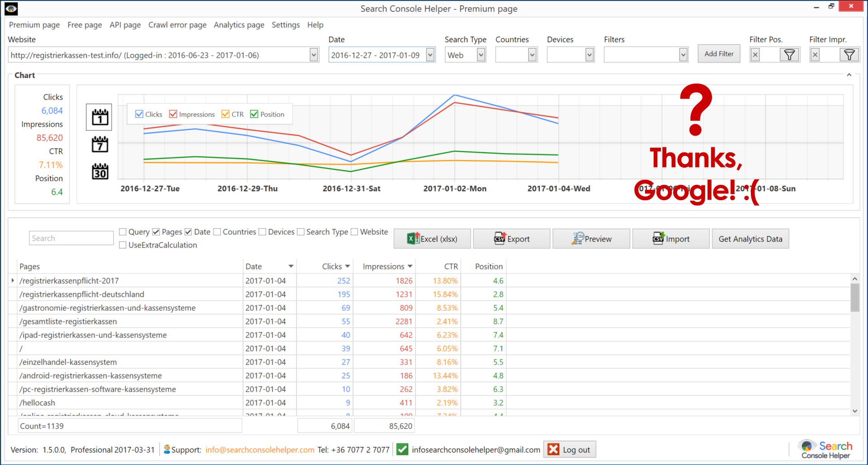Viewport: 868px width, 465px height.
Task: Clear the Filter Pos. value with X
Action: 755,55
